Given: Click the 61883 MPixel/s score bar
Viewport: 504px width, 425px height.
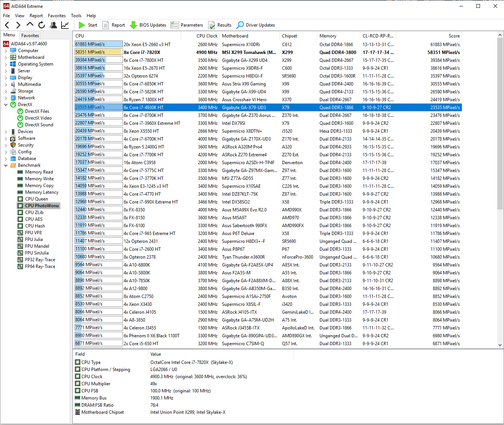Looking at the screenshot, I should click(99, 44).
